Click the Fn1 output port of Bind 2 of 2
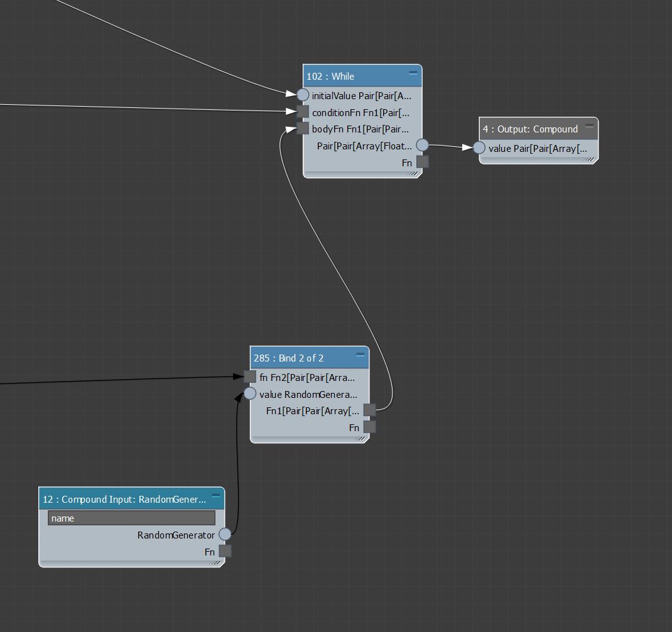The height and width of the screenshot is (632, 672). pos(369,410)
